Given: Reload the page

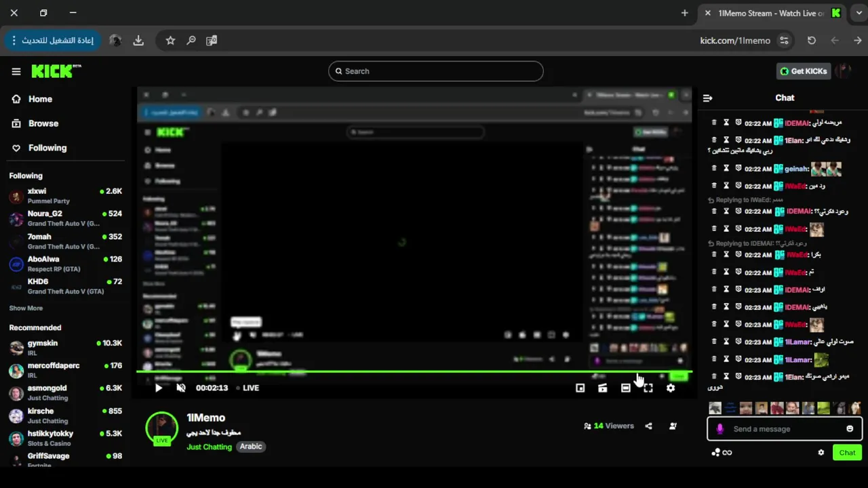Looking at the screenshot, I should tap(812, 41).
